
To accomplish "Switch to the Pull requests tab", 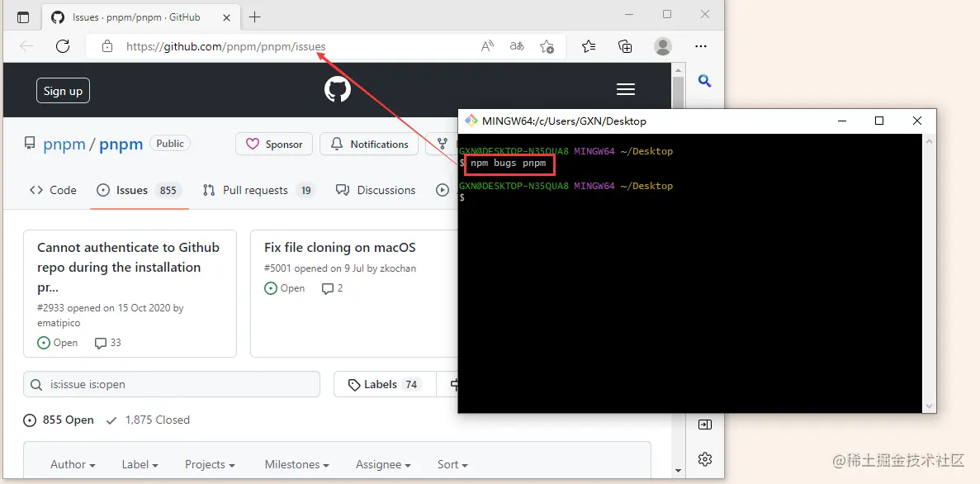I will point(258,190).
